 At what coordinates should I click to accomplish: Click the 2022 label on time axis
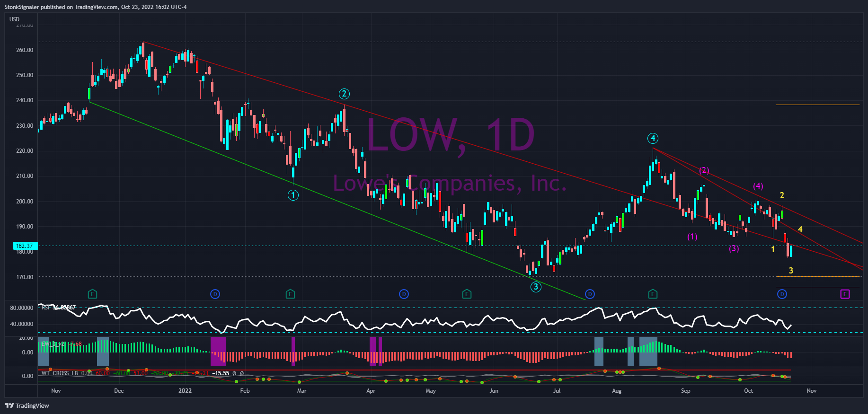tap(185, 391)
